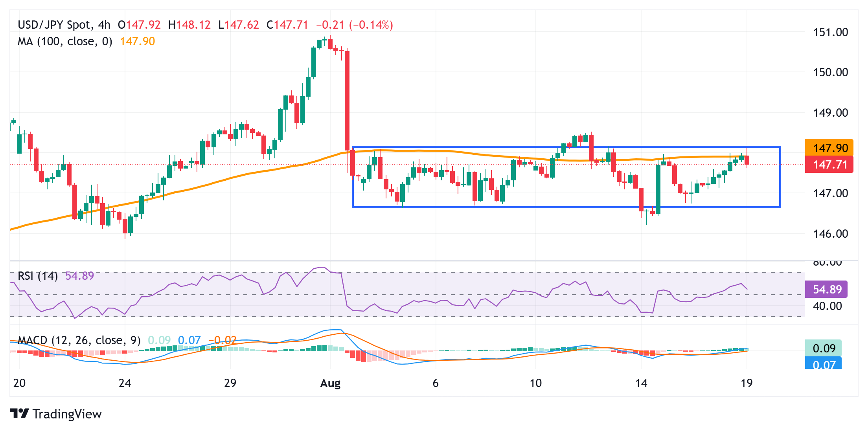Viewport: 868px width, 431px height.
Task: Click the RSI 40.00 axis level label
Action: coord(827,306)
